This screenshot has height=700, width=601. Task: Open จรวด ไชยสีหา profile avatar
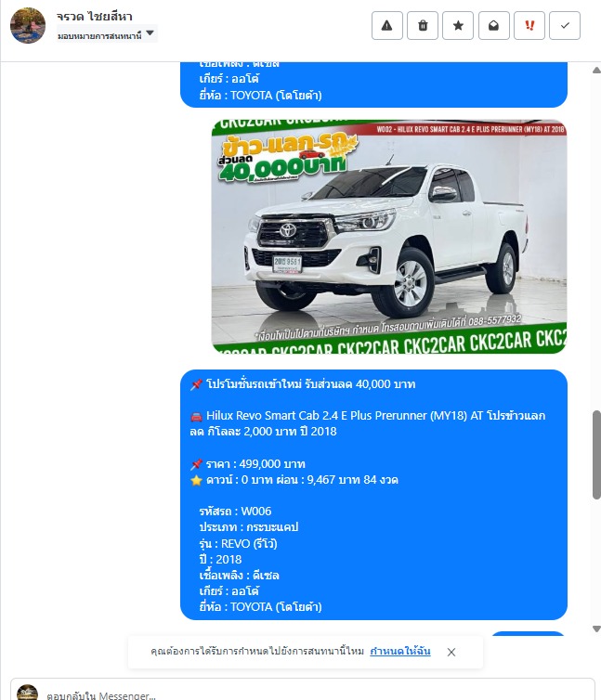tap(28, 25)
